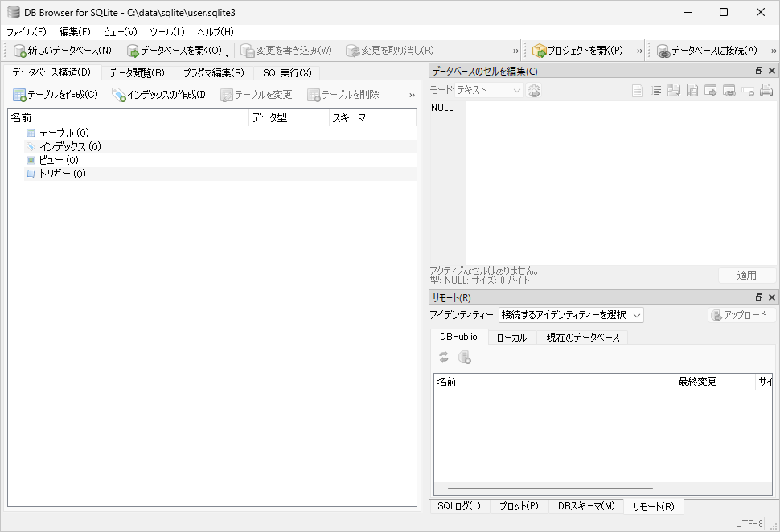Click the gear icon beside mode selector
This screenshot has height=532, width=780.
click(x=534, y=91)
